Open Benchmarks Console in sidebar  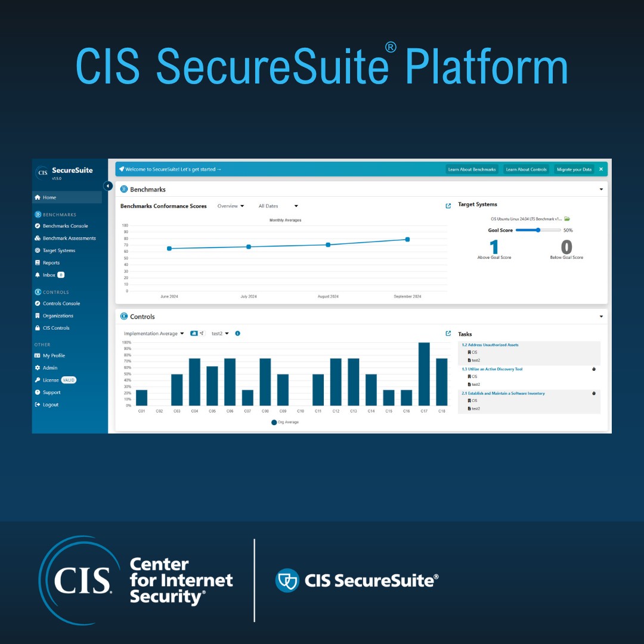click(66, 226)
